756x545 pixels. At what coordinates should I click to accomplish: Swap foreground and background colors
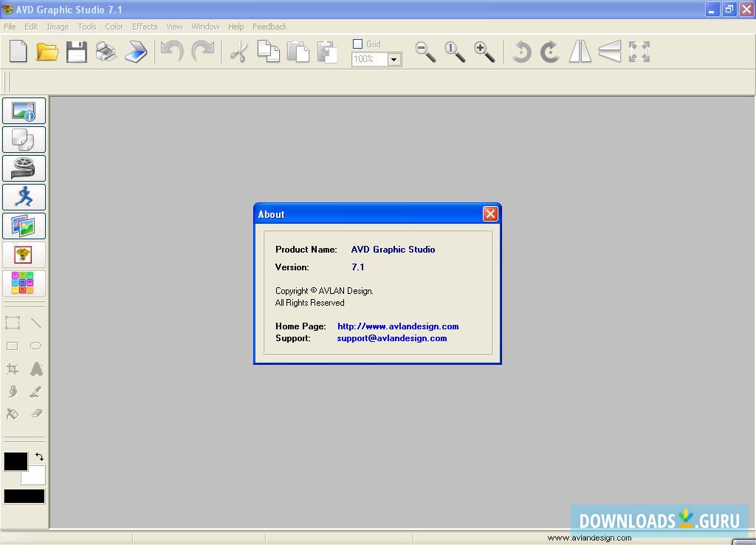[41, 457]
